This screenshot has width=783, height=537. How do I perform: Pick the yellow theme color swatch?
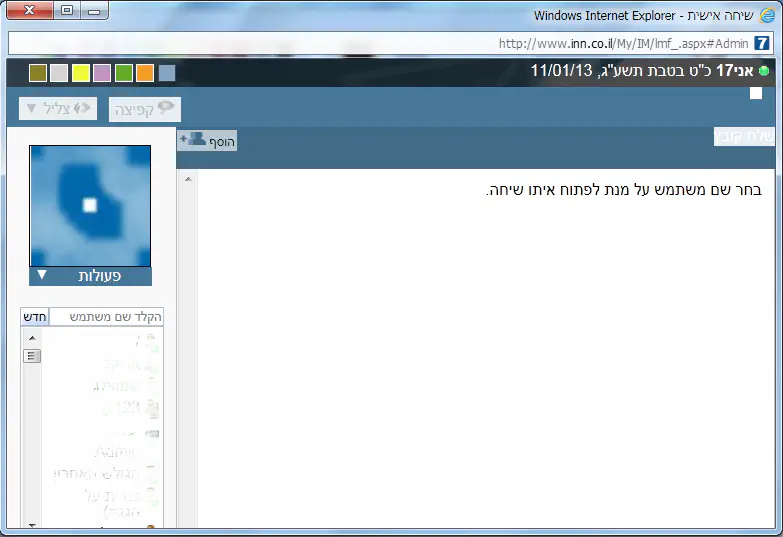(81, 73)
